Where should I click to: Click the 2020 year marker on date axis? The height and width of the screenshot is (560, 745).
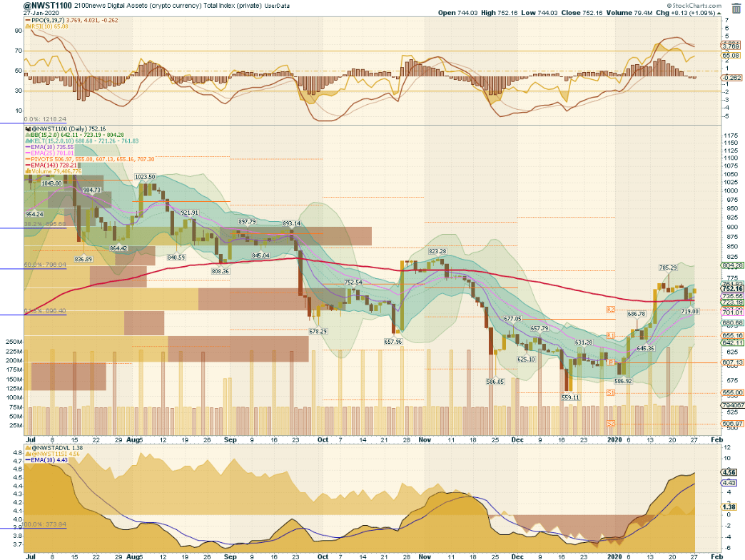(x=613, y=440)
